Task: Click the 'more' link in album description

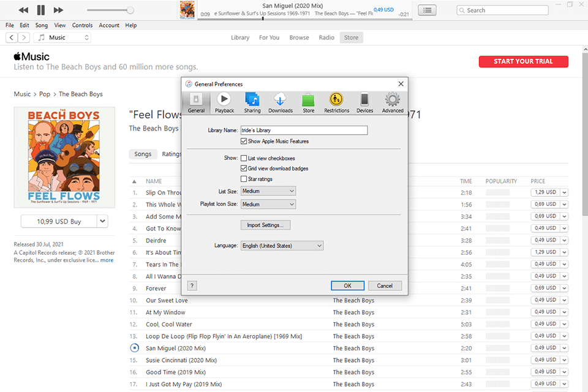Action: click(107, 260)
